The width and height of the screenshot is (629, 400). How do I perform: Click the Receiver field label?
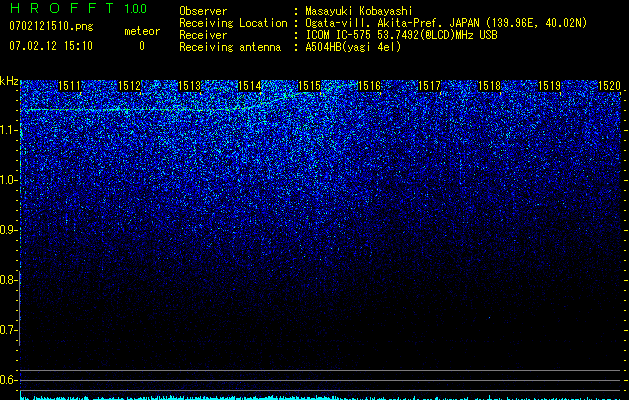(203, 35)
